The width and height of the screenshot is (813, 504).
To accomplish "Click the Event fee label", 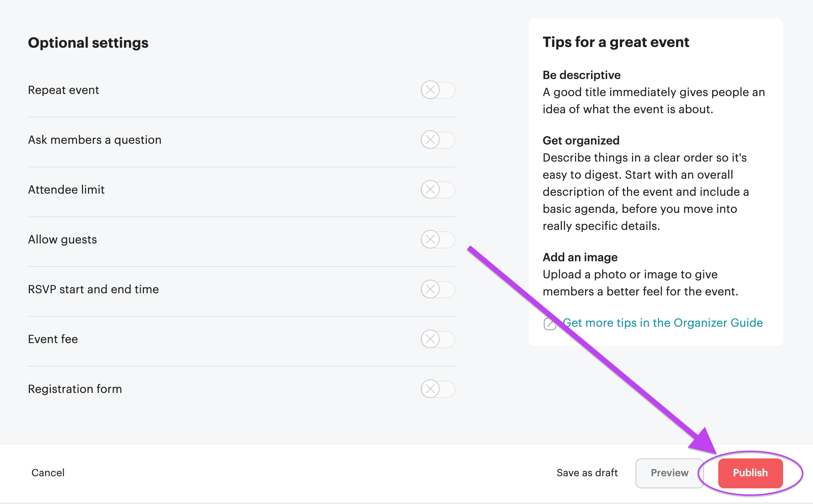I will point(53,339).
